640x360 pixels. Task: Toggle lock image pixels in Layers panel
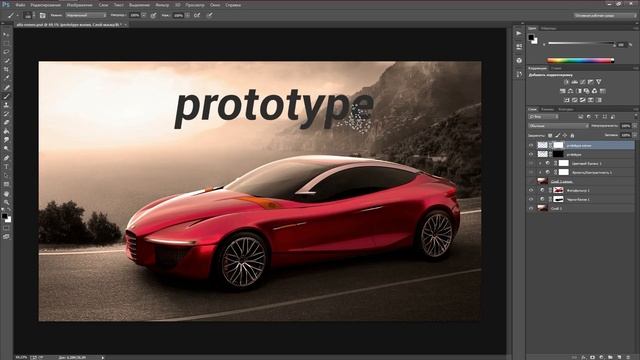pyautogui.click(x=557, y=135)
